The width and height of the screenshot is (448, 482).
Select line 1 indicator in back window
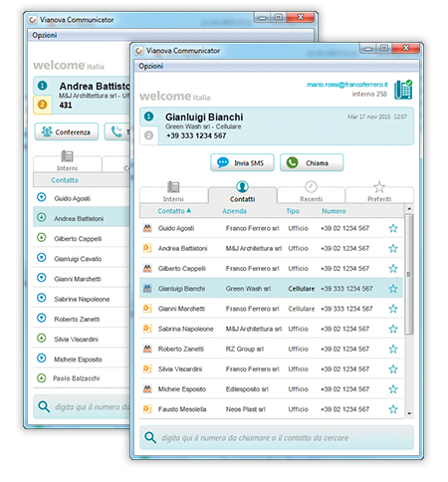click(42, 86)
